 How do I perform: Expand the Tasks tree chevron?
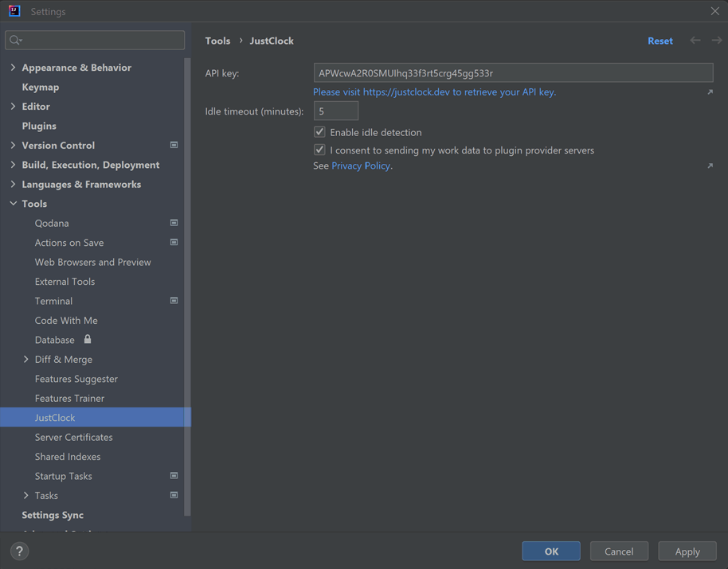[26, 495]
